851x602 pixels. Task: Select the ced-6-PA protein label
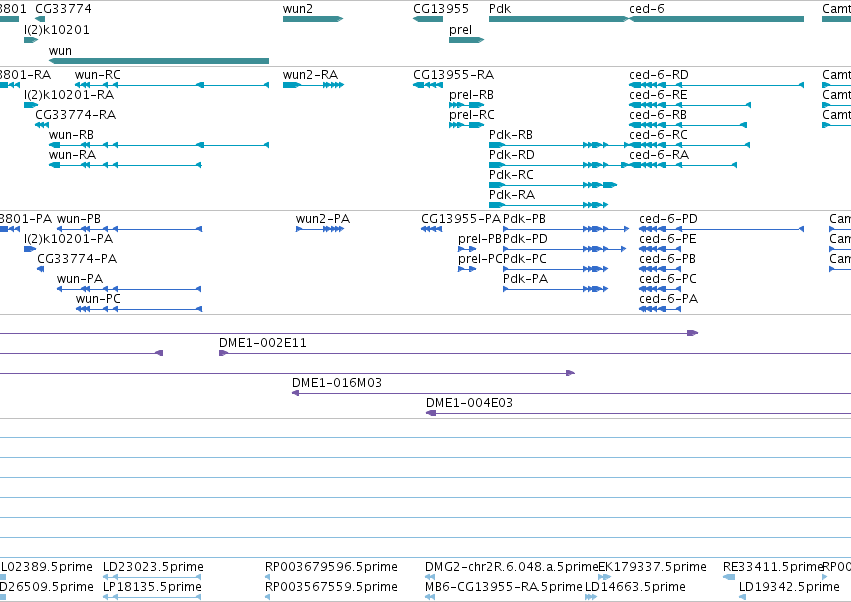click(669, 299)
